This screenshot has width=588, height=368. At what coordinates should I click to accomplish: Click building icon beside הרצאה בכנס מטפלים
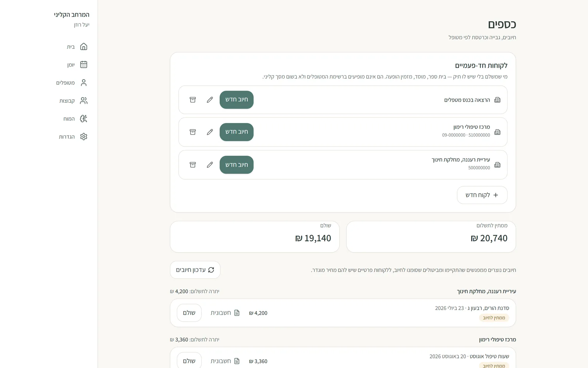click(x=497, y=100)
